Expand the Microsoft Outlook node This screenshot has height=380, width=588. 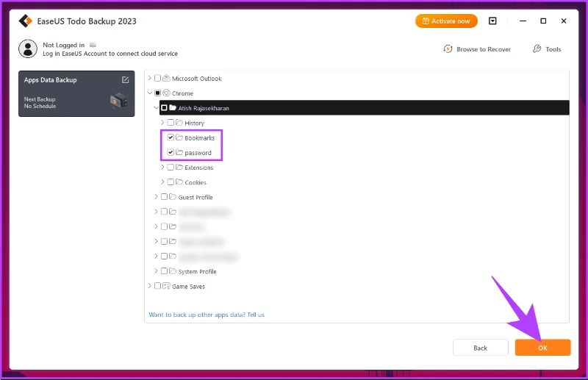click(150, 78)
